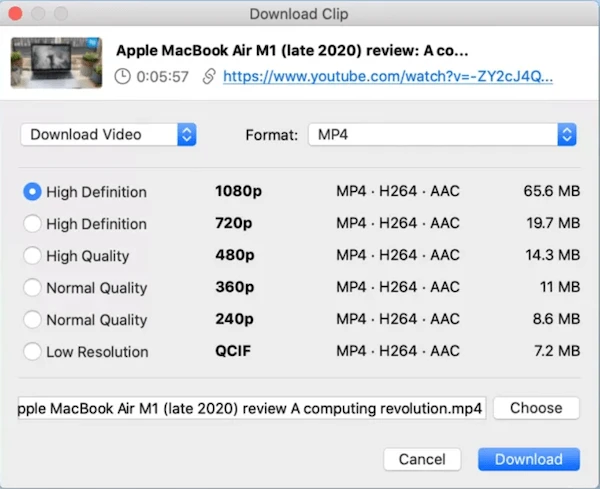Choose the 720p High Definition option

pyautogui.click(x=32, y=223)
